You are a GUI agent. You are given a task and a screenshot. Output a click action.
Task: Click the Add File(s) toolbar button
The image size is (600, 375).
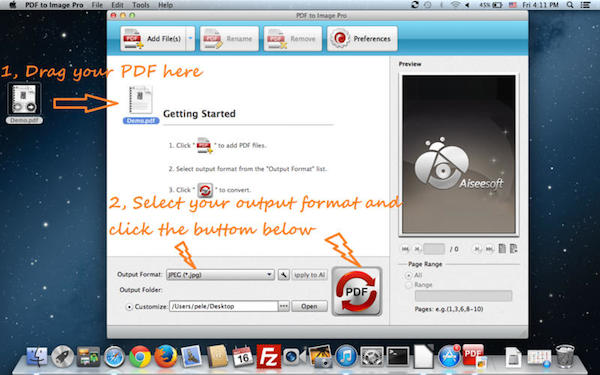[153, 39]
